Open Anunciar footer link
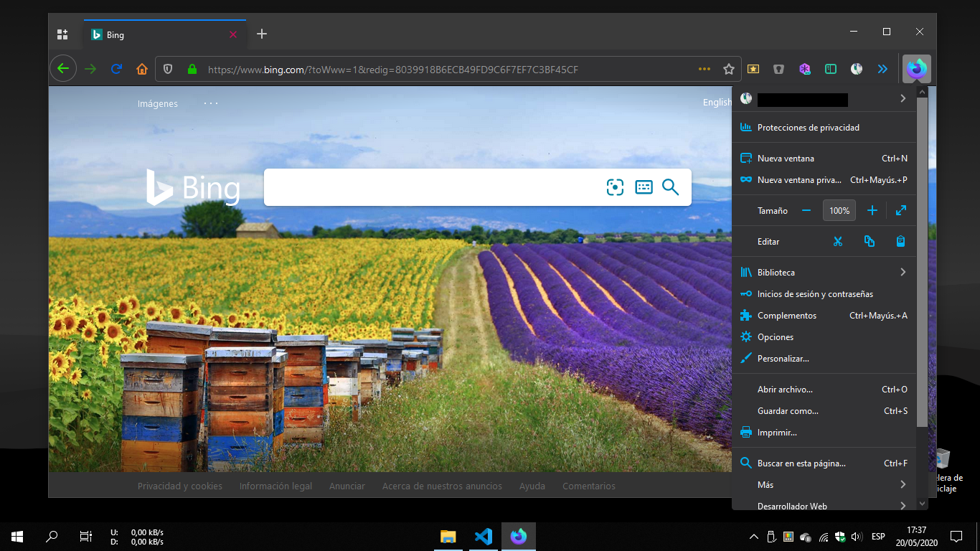The image size is (980, 551). [347, 486]
